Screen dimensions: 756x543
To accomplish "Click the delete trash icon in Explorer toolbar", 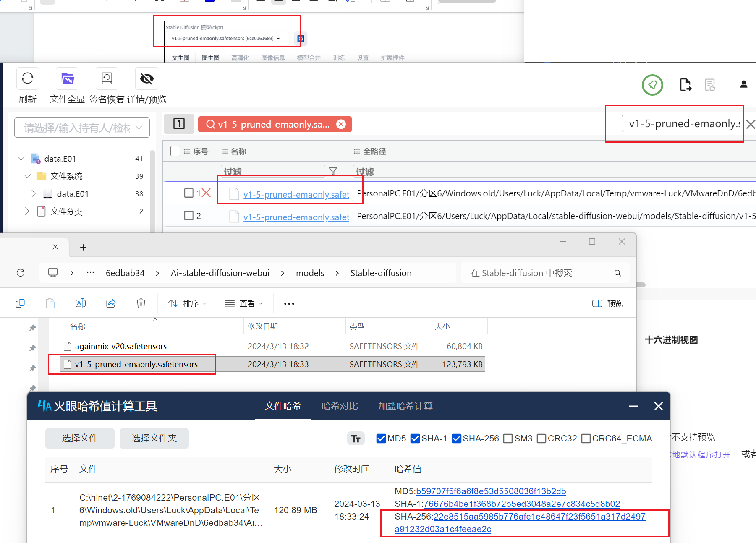I will [x=141, y=303].
